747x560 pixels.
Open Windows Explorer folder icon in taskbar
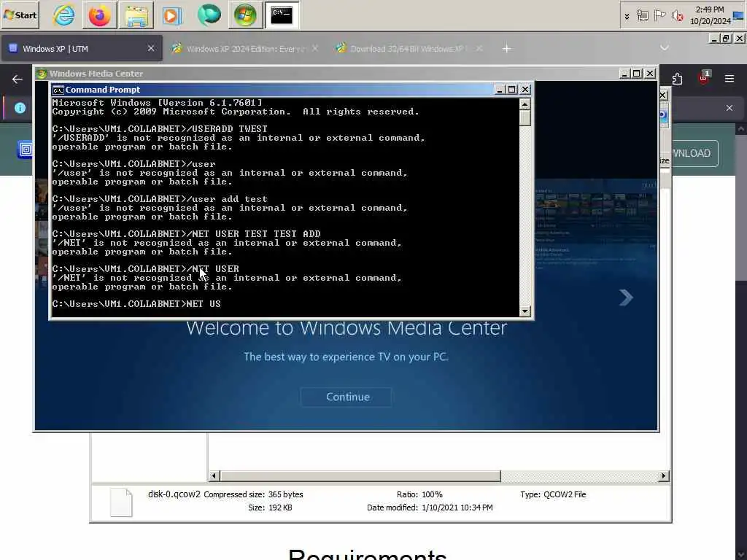coord(136,15)
